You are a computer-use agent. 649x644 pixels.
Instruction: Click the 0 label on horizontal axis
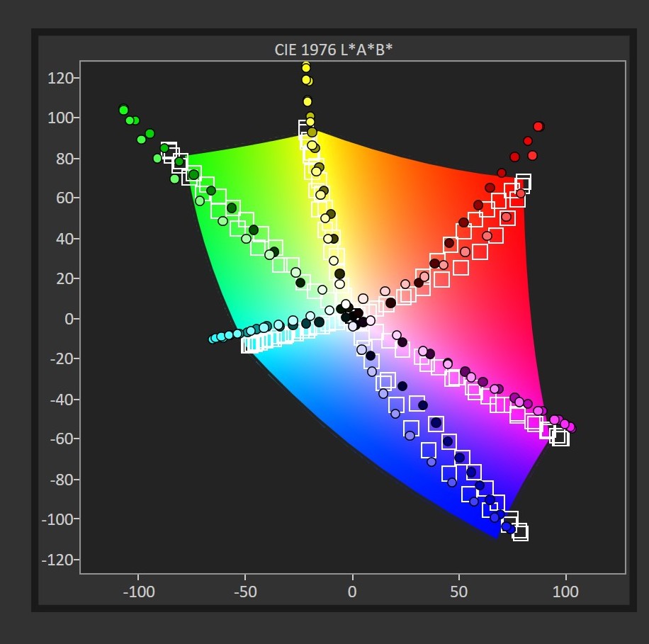pyautogui.click(x=352, y=592)
